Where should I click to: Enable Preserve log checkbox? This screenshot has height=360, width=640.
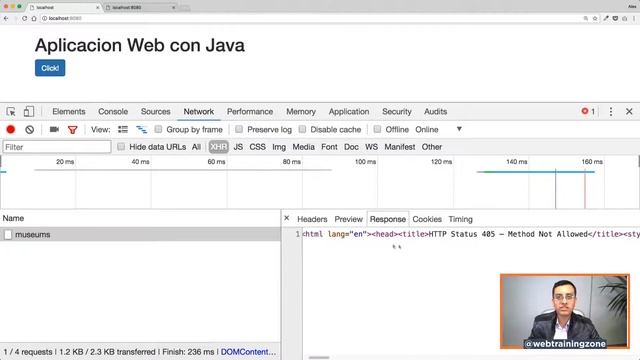[x=239, y=129]
